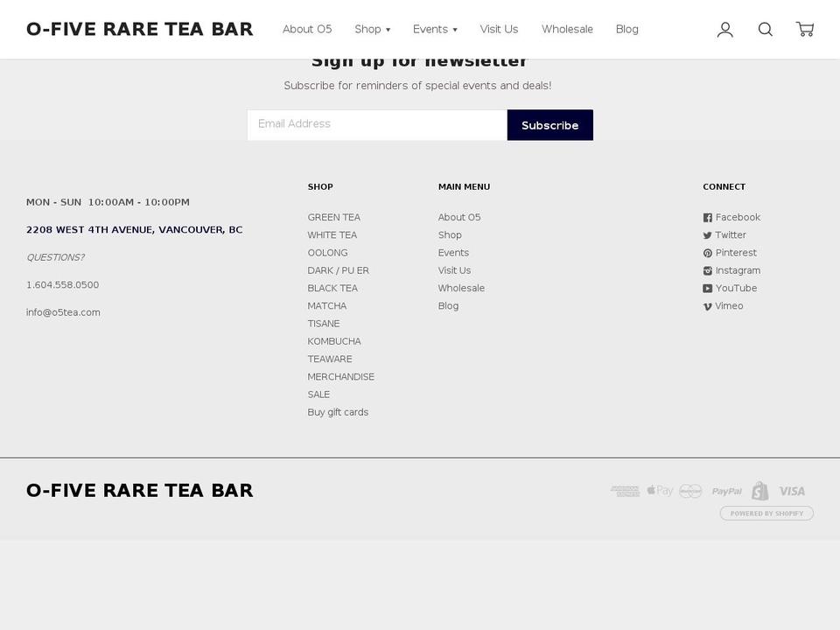Open the Instagram text link

pos(738,270)
